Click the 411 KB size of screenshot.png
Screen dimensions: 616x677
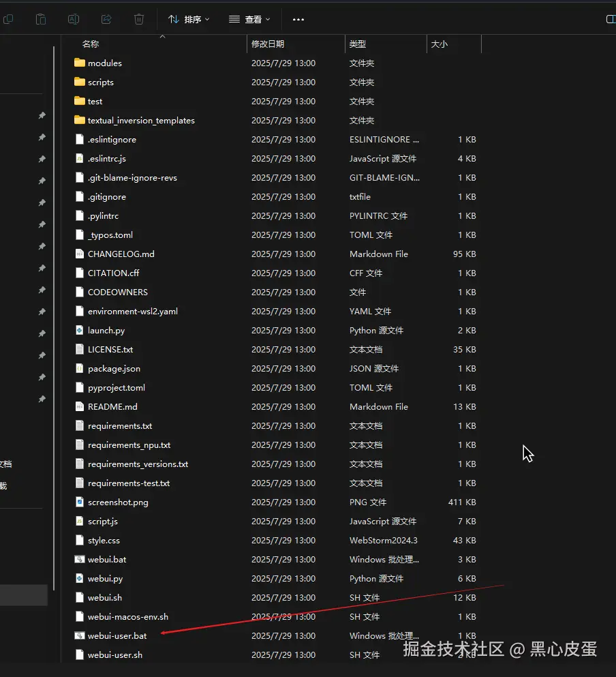(462, 502)
